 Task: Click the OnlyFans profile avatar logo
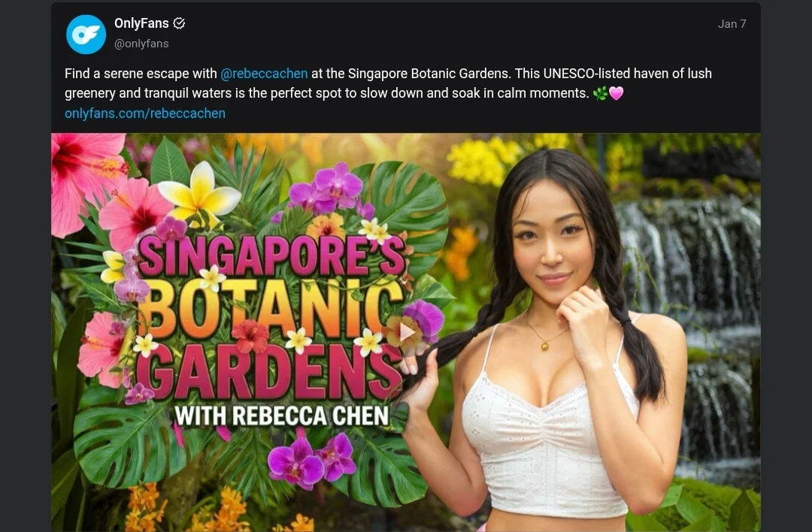tap(86, 35)
